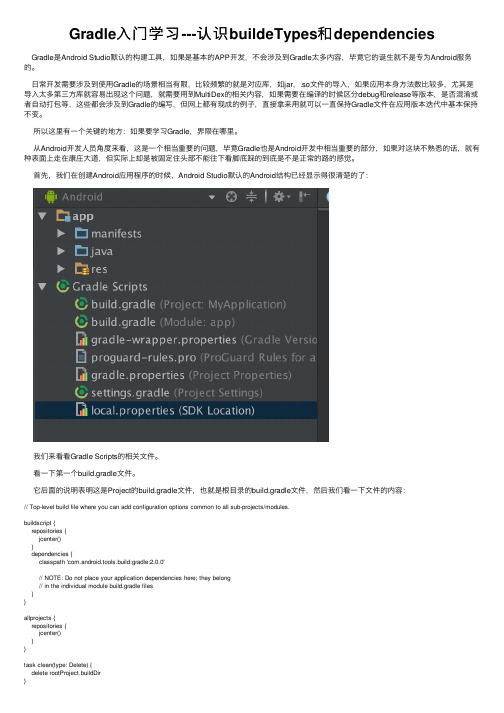
Task: Expand the res folder arrow
Action: click(61, 269)
